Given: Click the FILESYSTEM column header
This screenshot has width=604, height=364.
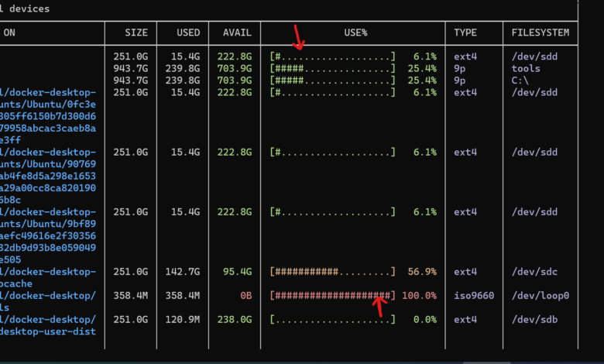Looking at the screenshot, I should pos(540,33).
